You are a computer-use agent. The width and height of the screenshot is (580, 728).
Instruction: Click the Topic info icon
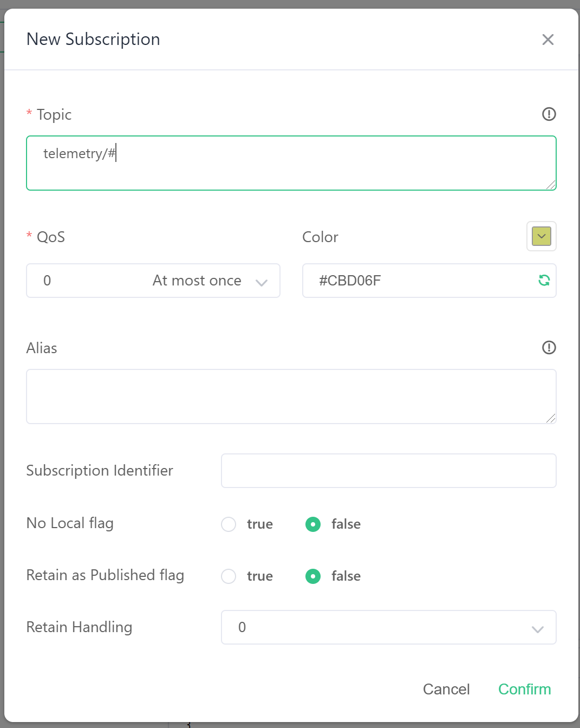(x=549, y=114)
